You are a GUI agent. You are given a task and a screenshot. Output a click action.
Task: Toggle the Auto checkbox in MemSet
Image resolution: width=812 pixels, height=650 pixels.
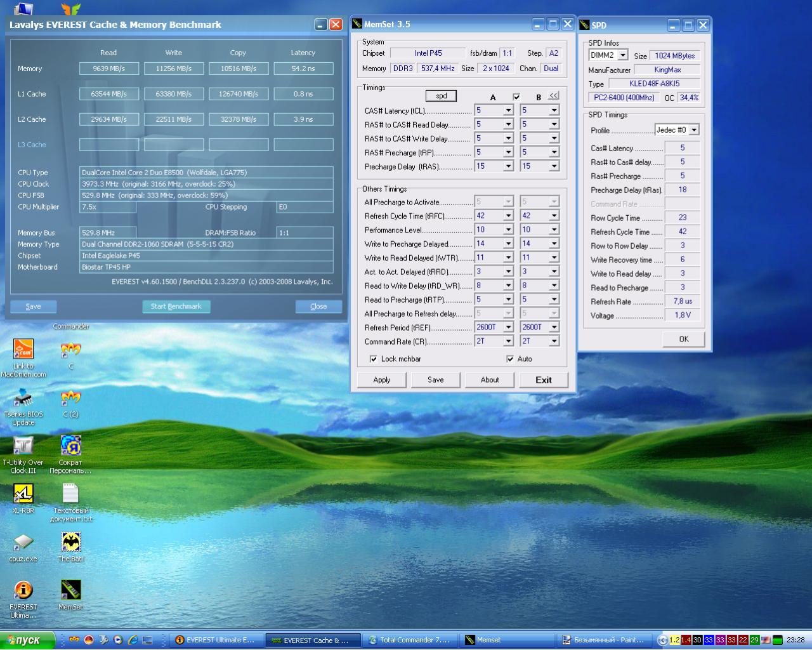click(510, 359)
